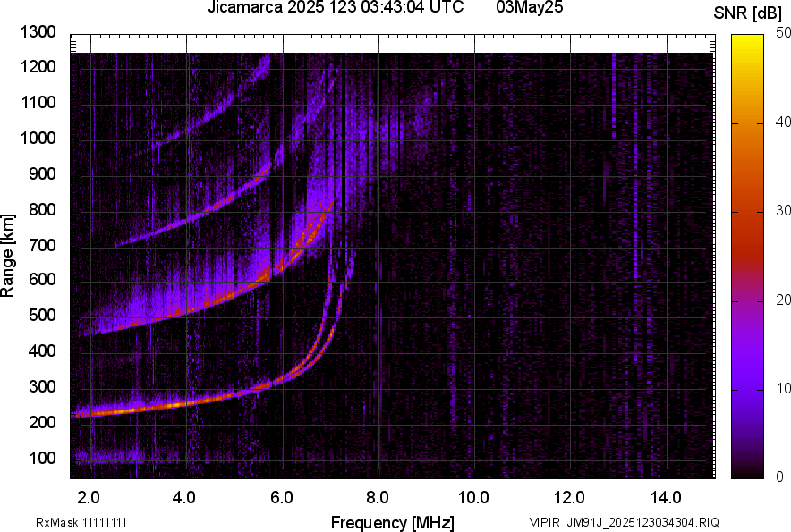The height and width of the screenshot is (532, 791).
Task: Click the "20" colorbar tick label
Action: coord(783,300)
